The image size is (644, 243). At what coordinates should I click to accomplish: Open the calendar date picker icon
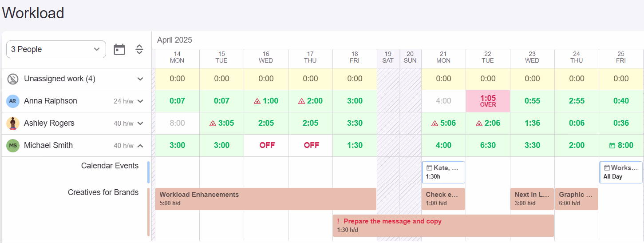(119, 49)
